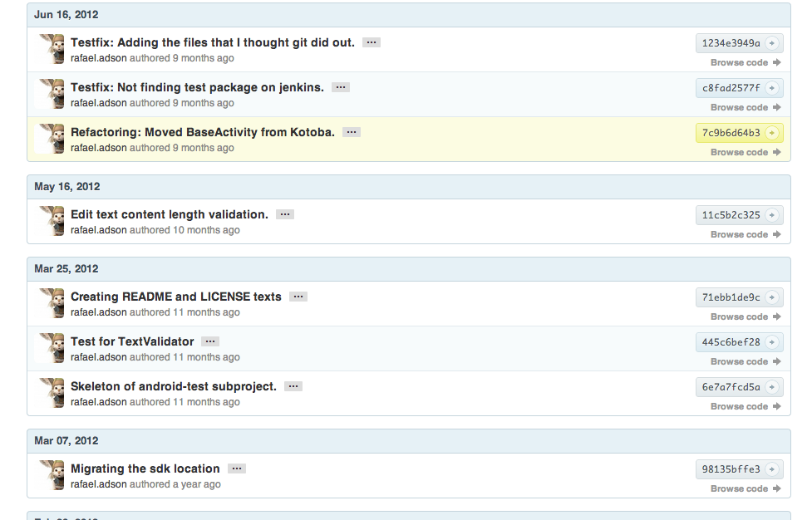Expand ellipsis on 'Creating README and LICENSE texts'

point(298,297)
